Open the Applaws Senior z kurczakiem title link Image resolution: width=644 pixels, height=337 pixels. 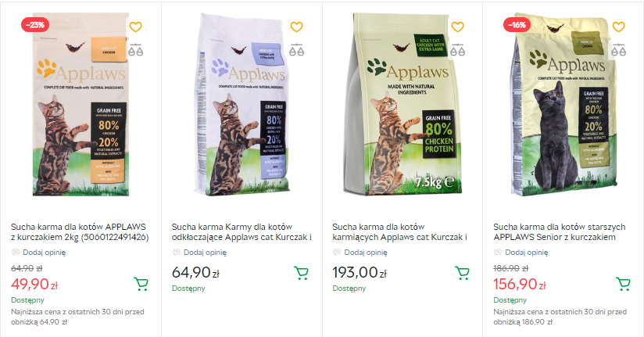(560, 231)
